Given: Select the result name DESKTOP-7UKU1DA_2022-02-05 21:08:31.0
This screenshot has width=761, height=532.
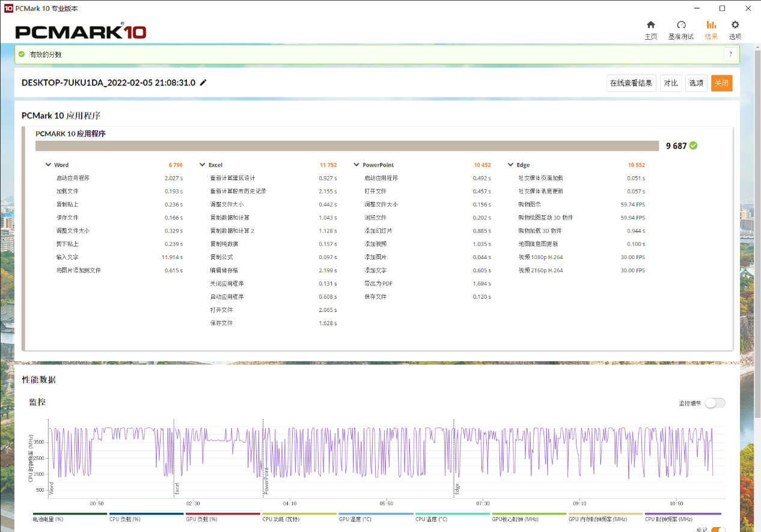Looking at the screenshot, I should click(x=108, y=83).
